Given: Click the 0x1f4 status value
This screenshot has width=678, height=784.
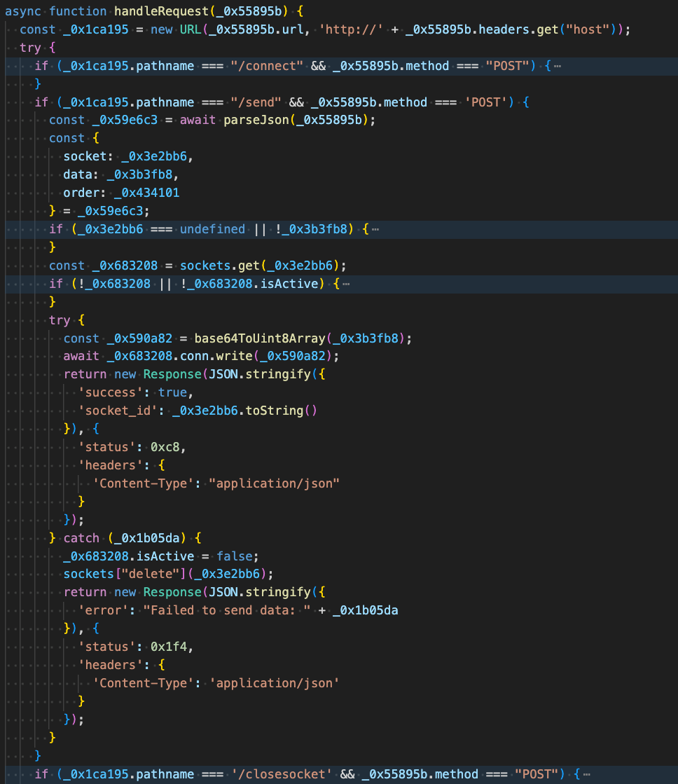Looking at the screenshot, I should pos(169,647).
